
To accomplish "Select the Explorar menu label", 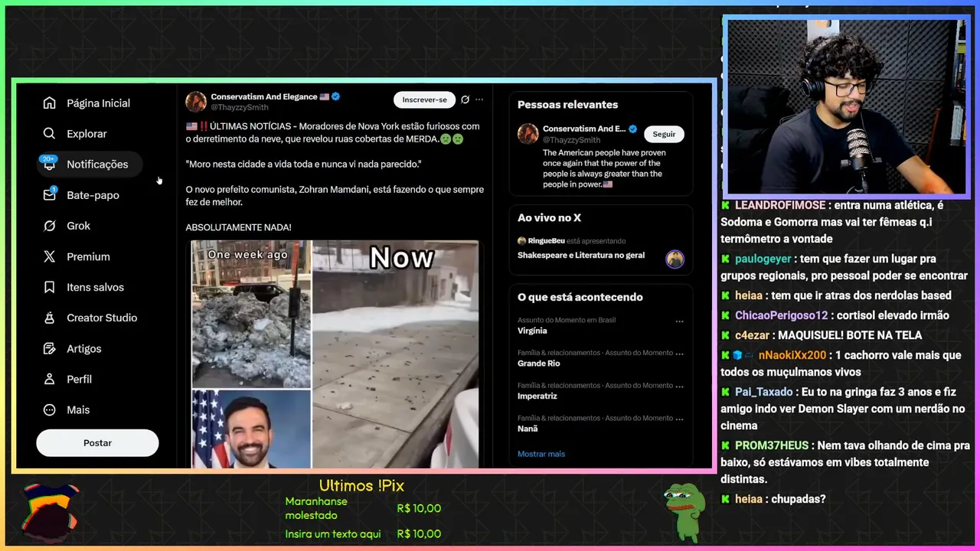I will (87, 134).
